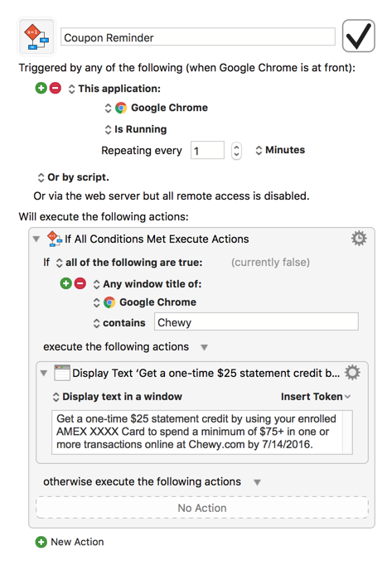Click the macro icon beside Coupon Reminder
Viewport: 392px width, 565px height.
coord(36,36)
